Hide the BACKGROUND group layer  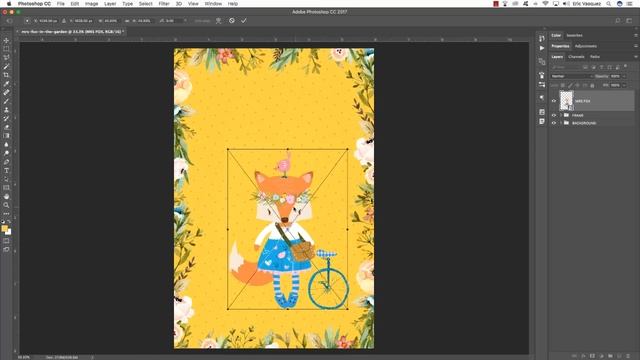click(x=554, y=123)
